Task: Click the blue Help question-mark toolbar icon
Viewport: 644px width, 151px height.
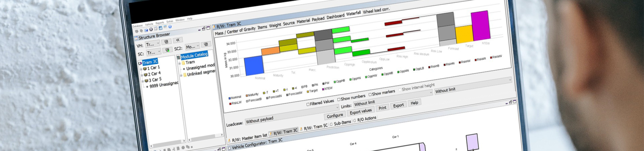Action: pos(170,27)
